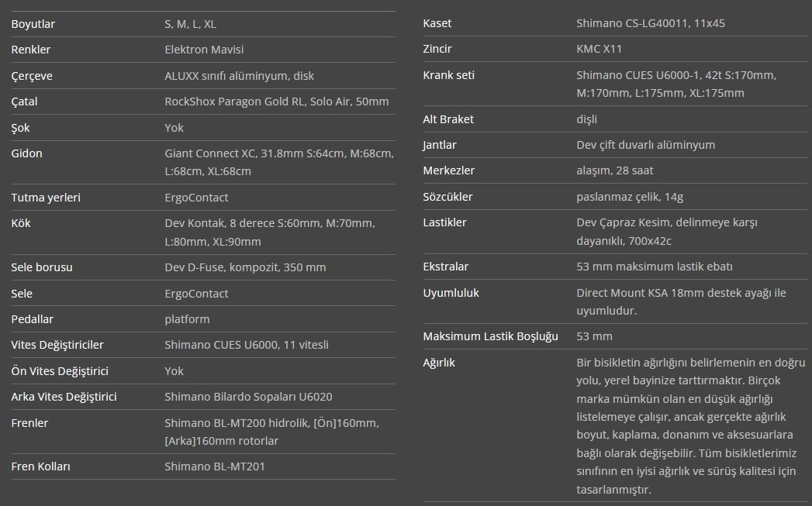This screenshot has width=812, height=506.
Task: Click the Boyutlar size values S, M, L, XL
Action: pyautogui.click(x=190, y=24)
